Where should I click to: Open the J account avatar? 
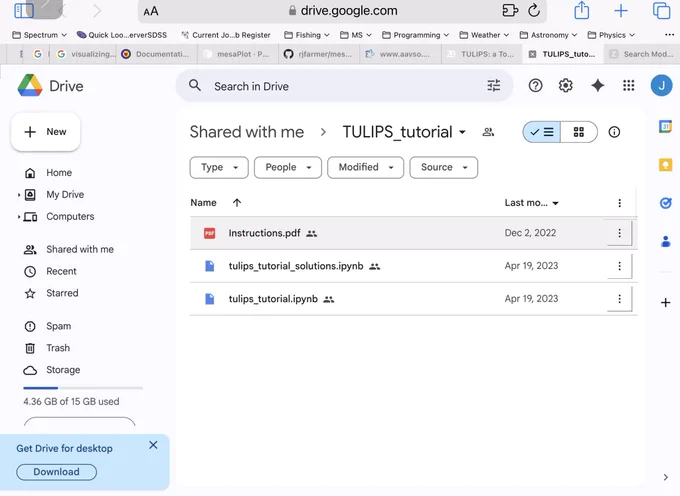[x=661, y=85]
